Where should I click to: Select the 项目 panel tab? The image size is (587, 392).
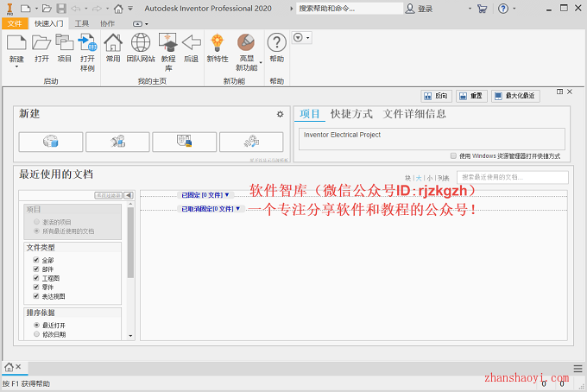click(310, 114)
